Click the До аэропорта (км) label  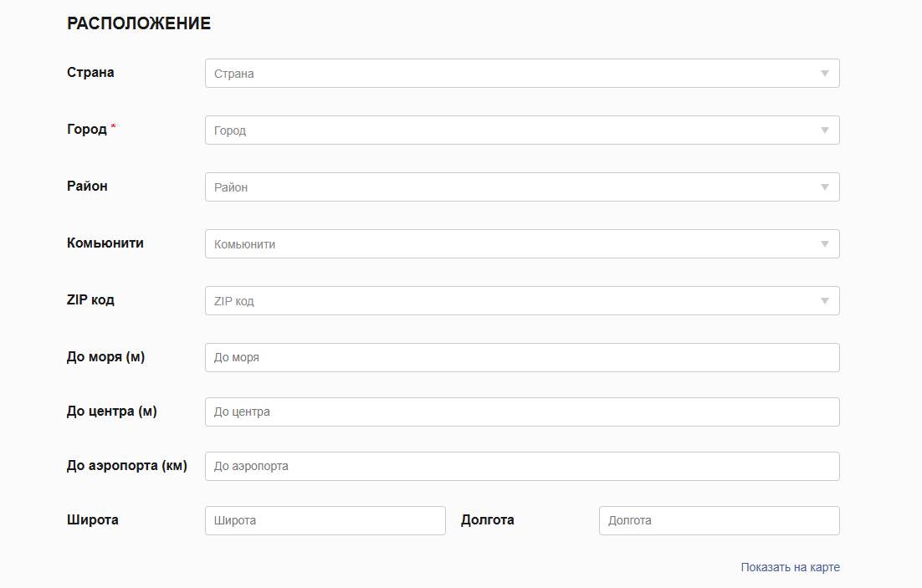click(x=127, y=466)
